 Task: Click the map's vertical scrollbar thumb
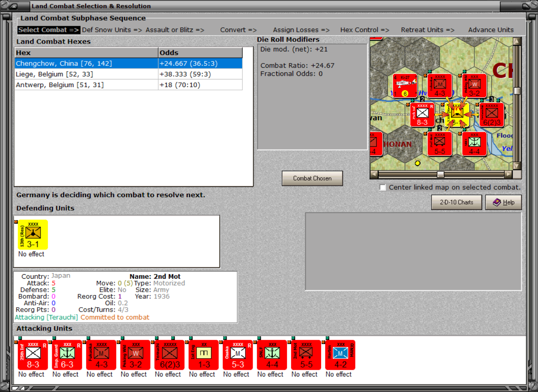517,91
